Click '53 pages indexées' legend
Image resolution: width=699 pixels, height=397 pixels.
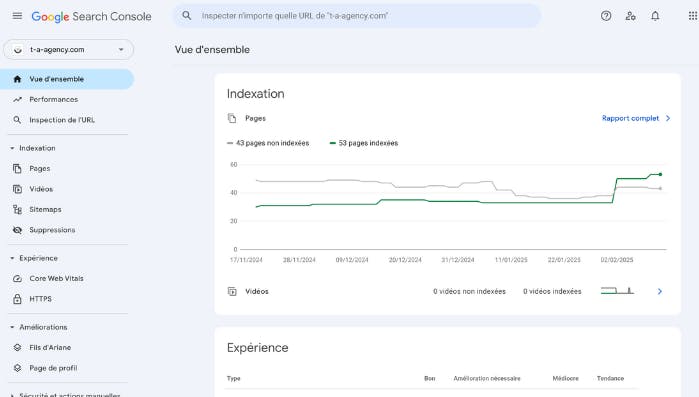point(364,143)
